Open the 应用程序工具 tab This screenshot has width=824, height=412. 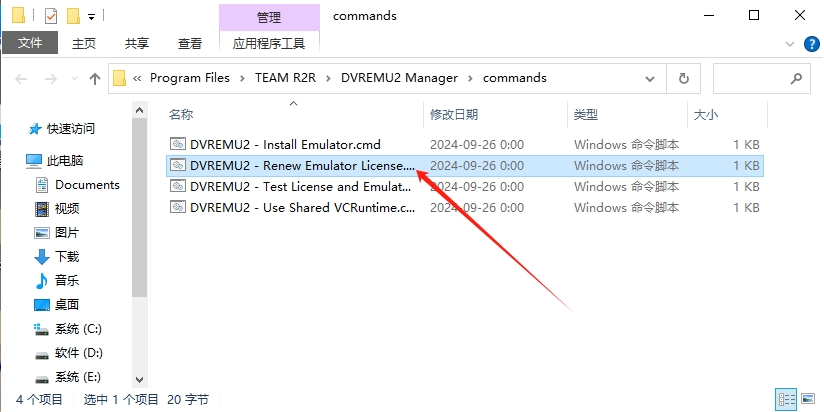tap(269, 43)
